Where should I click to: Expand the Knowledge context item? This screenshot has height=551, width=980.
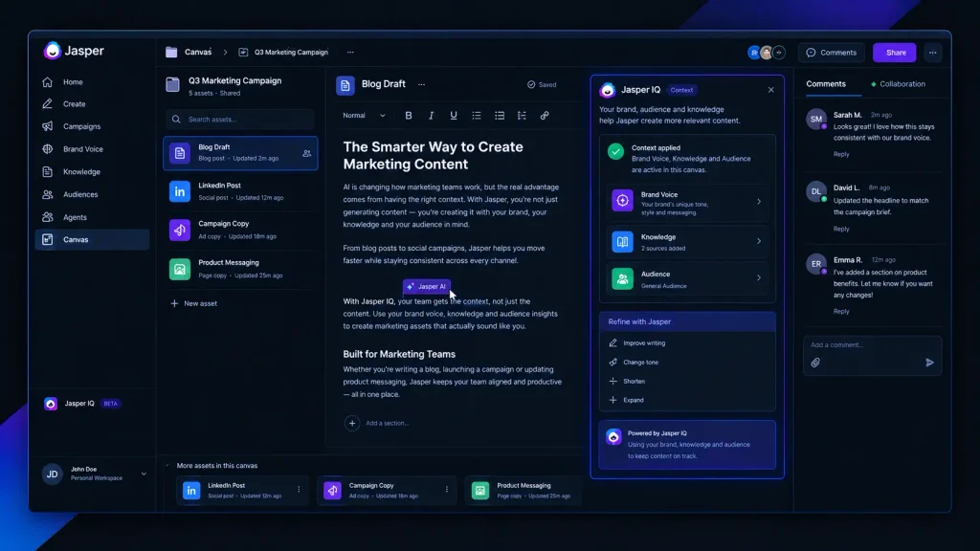pyautogui.click(x=687, y=242)
